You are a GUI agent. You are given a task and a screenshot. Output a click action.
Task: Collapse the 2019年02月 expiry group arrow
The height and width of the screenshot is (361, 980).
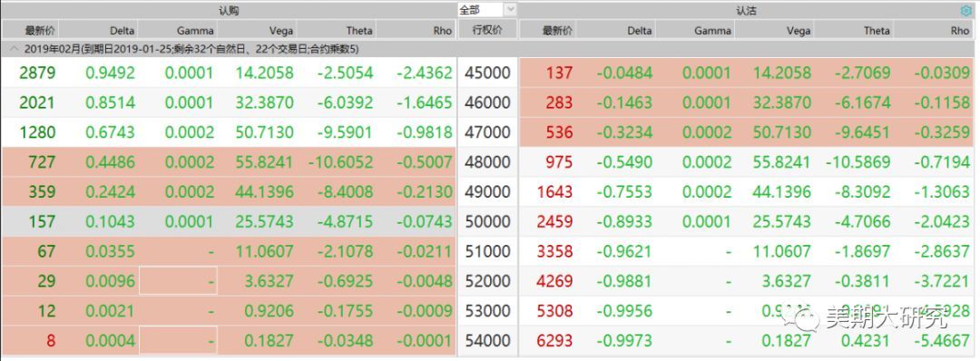pyautogui.click(x=13, y=49)
